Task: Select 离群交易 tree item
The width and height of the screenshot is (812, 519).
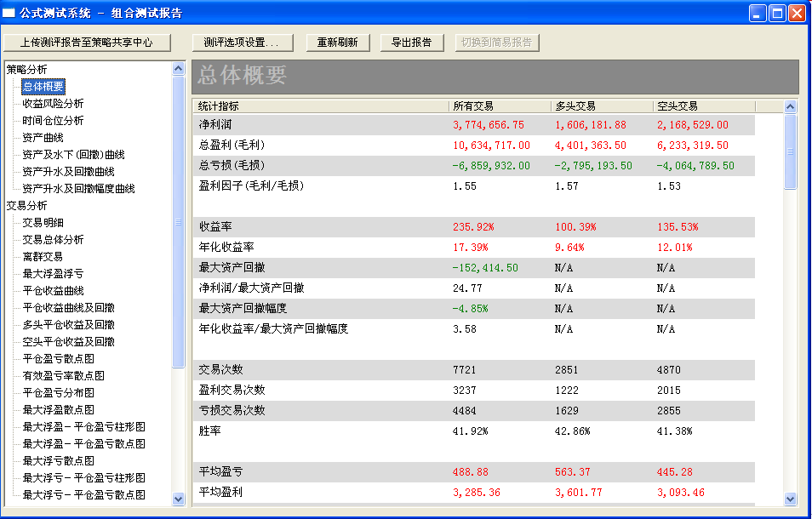Action: pyautogui.click(x=43, y=257)
